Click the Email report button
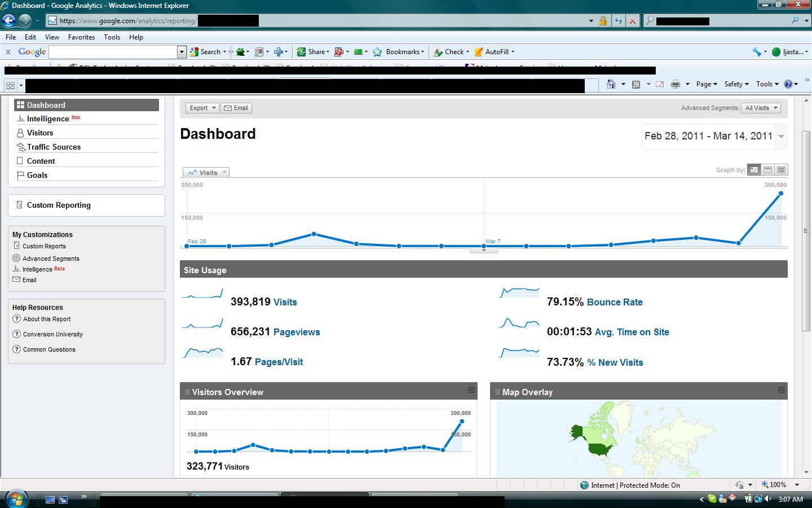This screenshot has height=508, width=812. [x=236, y=108]
